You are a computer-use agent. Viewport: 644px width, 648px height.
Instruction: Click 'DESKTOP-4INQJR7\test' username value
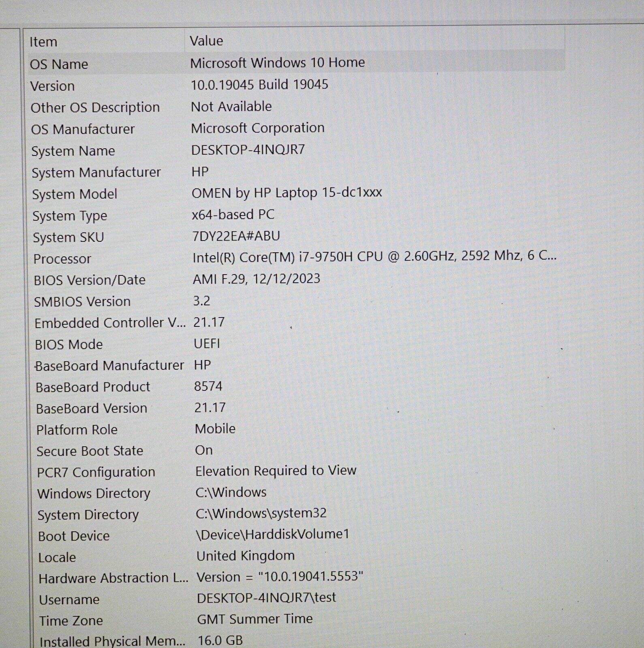267,597
